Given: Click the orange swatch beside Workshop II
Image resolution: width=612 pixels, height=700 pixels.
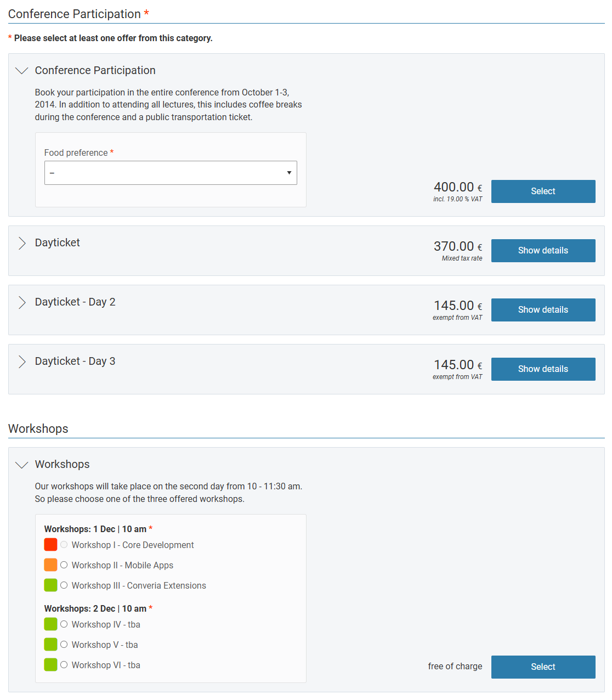Looking at the screenshot, I should [50, 564].
